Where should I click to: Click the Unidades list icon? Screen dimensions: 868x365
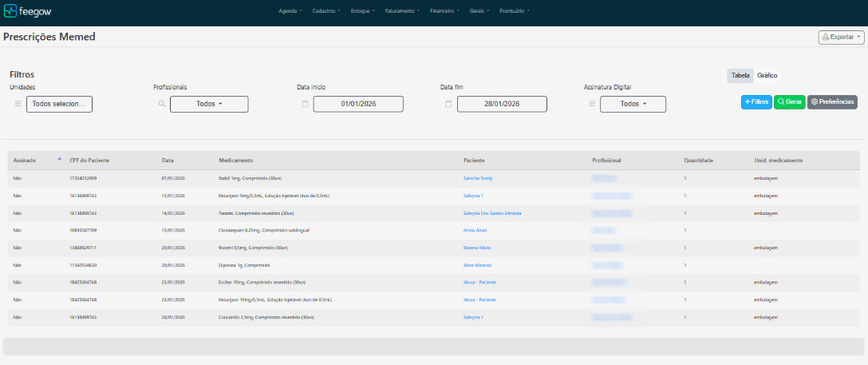18,104
